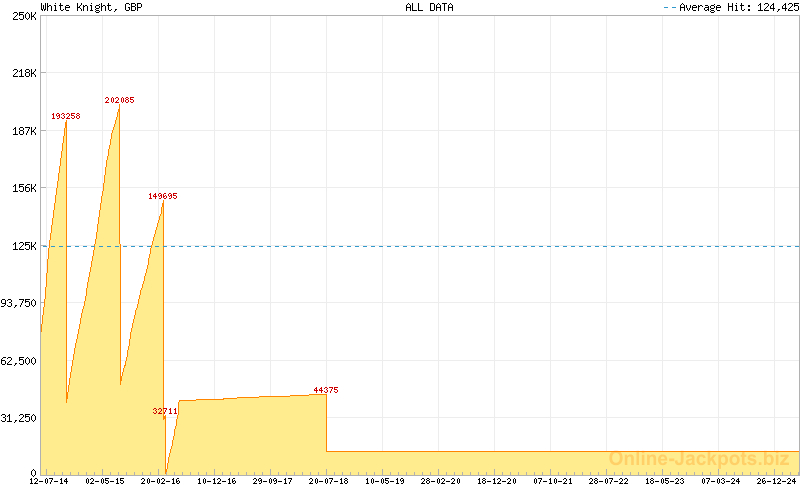Select the 44375 jackpot value label

[x=326, y=390]
